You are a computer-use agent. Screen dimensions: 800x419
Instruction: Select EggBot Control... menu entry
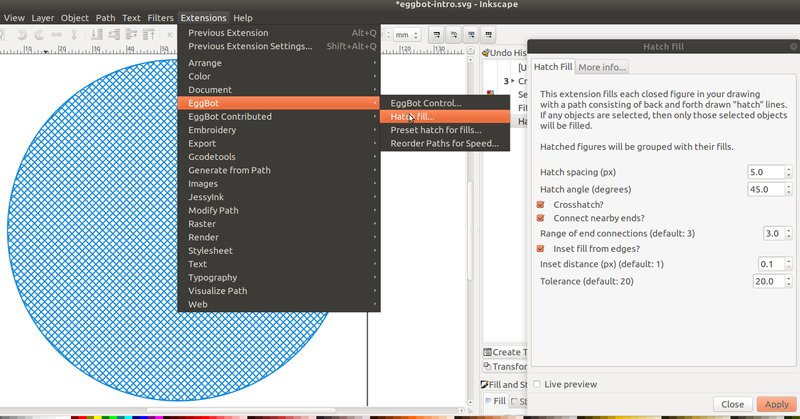click(x=445, y=103)
